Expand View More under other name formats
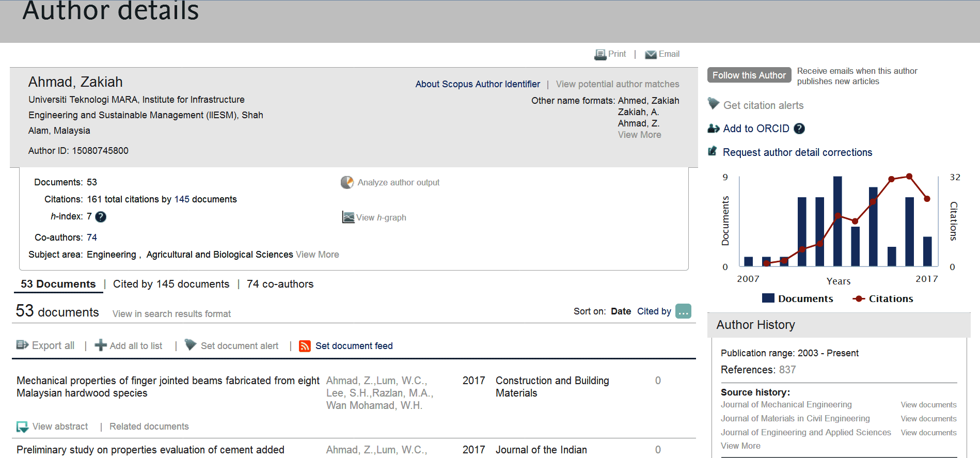Screen dimensions: 980x458 coord(639,135)
